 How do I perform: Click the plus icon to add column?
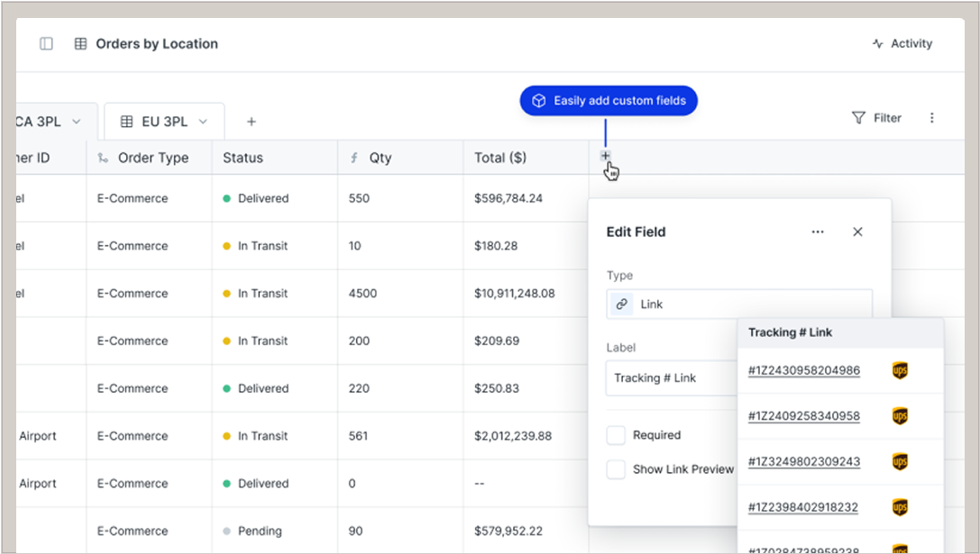coord(606,156)
